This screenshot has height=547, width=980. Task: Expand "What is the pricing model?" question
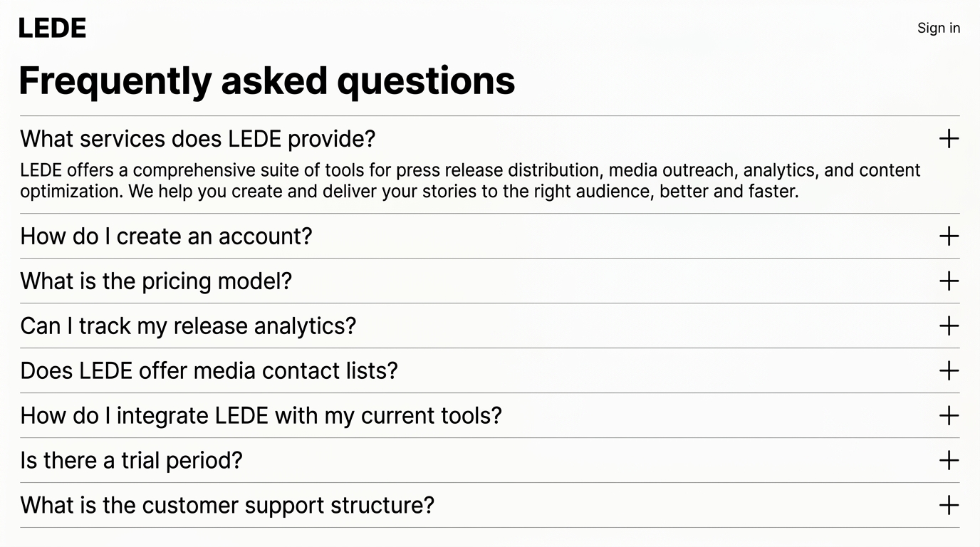[156, 281]
